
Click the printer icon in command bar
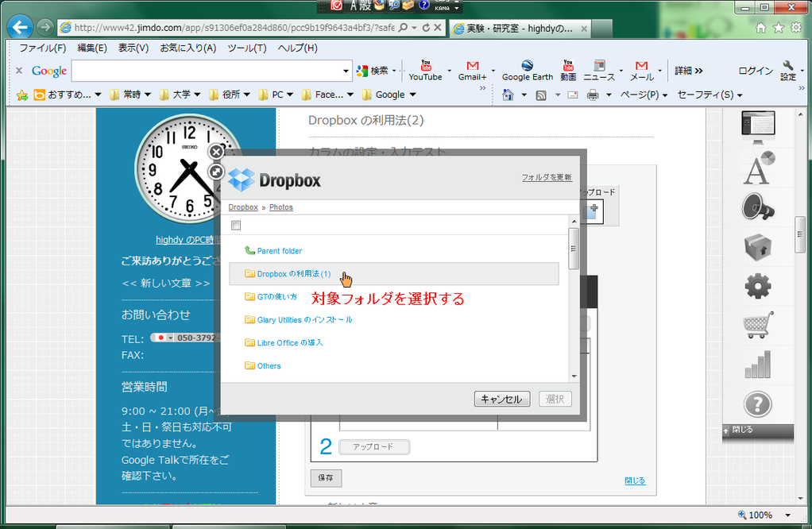pyautogui.click(x=593, y=95)
